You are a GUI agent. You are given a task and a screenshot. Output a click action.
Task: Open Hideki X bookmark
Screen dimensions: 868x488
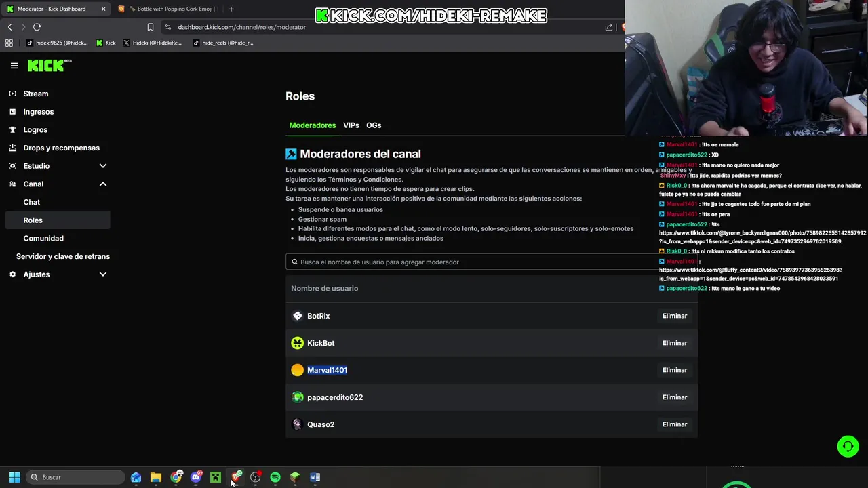(153, 43)
